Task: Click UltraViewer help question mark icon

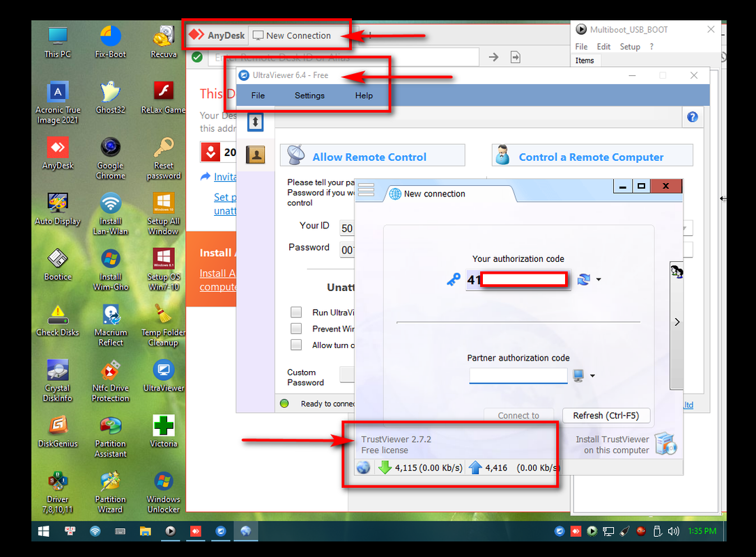Action: coord(693,117)
